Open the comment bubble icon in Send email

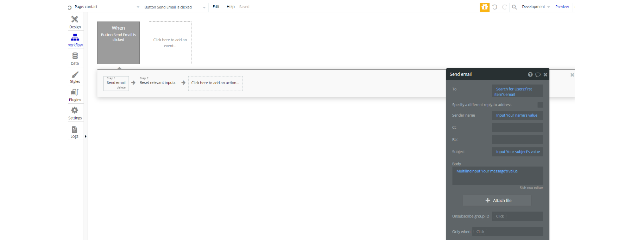(538, 74)
